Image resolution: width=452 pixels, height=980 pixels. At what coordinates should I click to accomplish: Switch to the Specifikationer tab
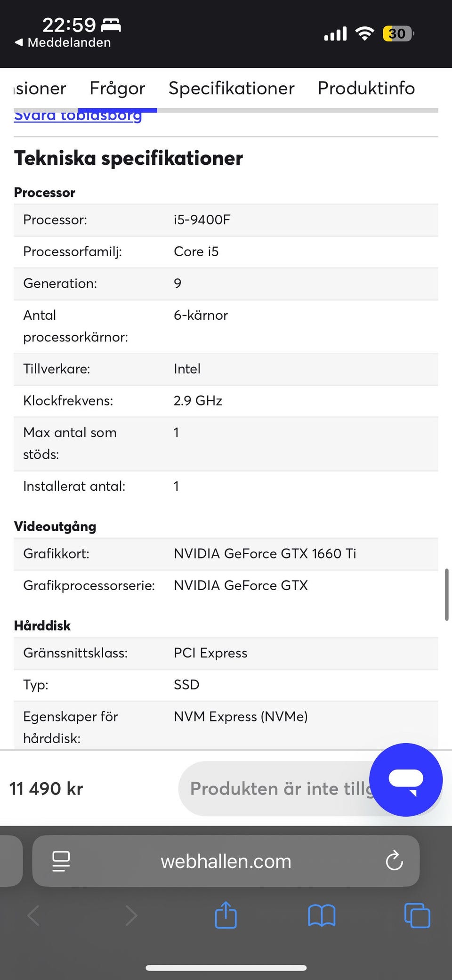click(231, 88)
